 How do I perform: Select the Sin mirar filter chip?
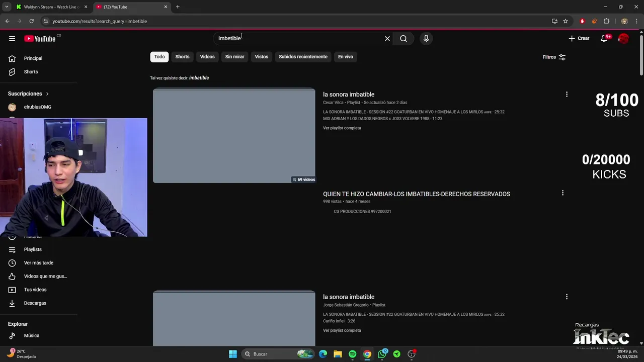click(x=234, y=57)
